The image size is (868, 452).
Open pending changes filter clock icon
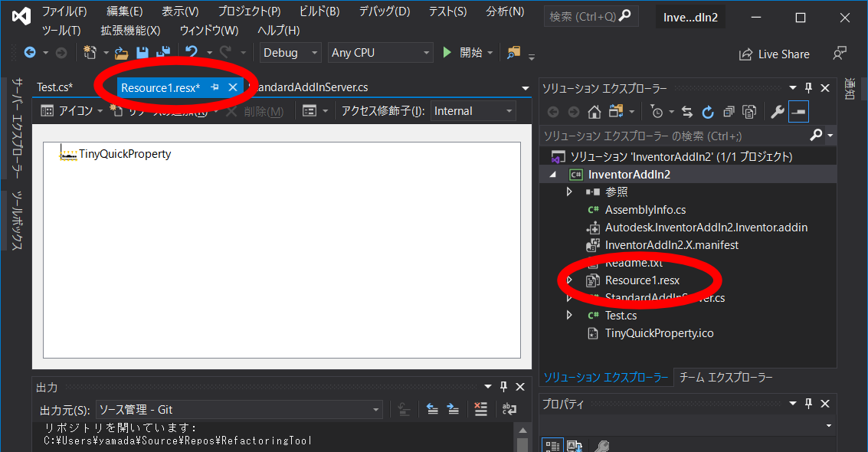657,112
